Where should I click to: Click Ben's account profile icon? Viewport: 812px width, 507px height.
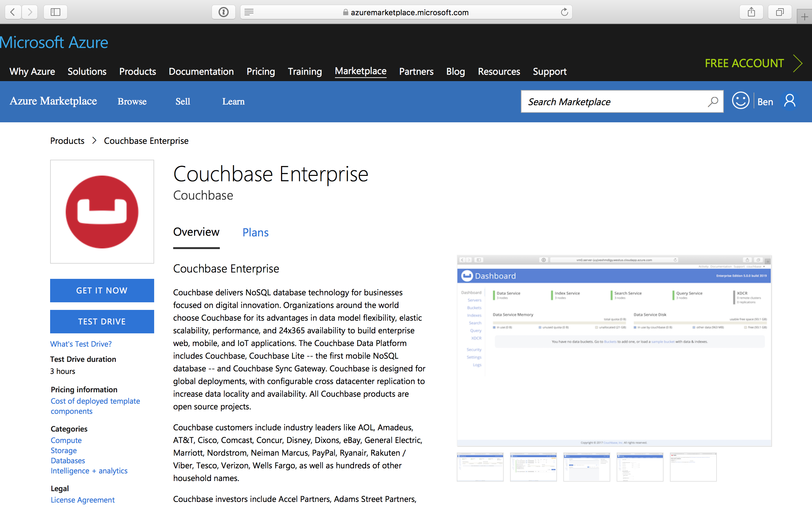(x=789, y=100)
